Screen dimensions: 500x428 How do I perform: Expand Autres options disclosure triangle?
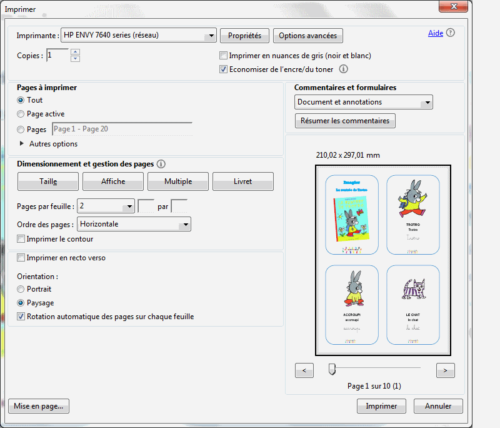pos(22,144)
